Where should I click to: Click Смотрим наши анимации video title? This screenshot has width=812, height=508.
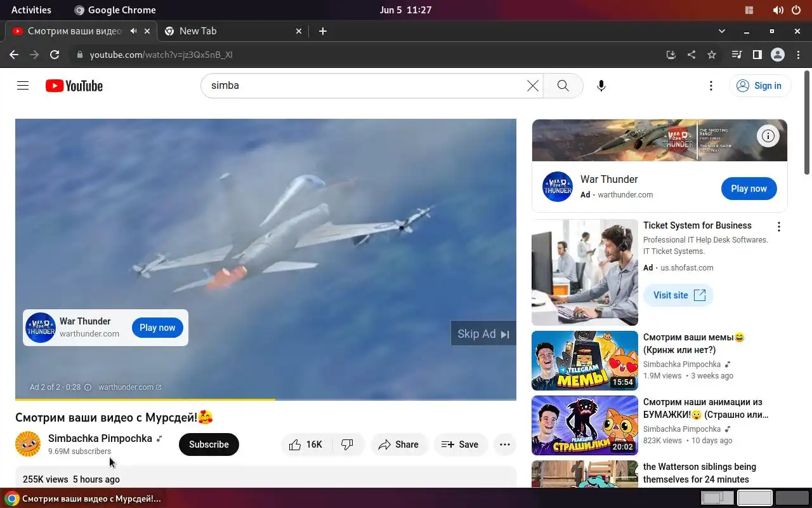click(x=706, y=408)
